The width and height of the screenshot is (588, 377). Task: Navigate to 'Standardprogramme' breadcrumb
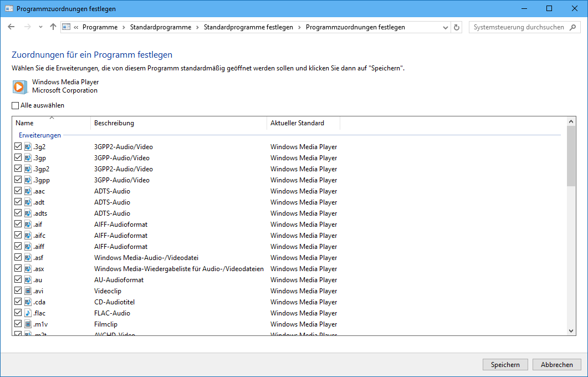(161, 27)
